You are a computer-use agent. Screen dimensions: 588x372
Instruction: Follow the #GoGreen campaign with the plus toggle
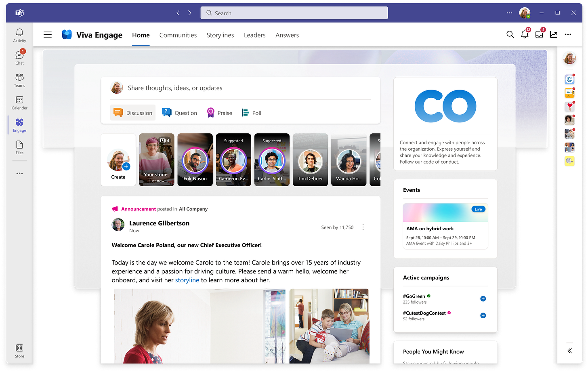pos(483,298)
